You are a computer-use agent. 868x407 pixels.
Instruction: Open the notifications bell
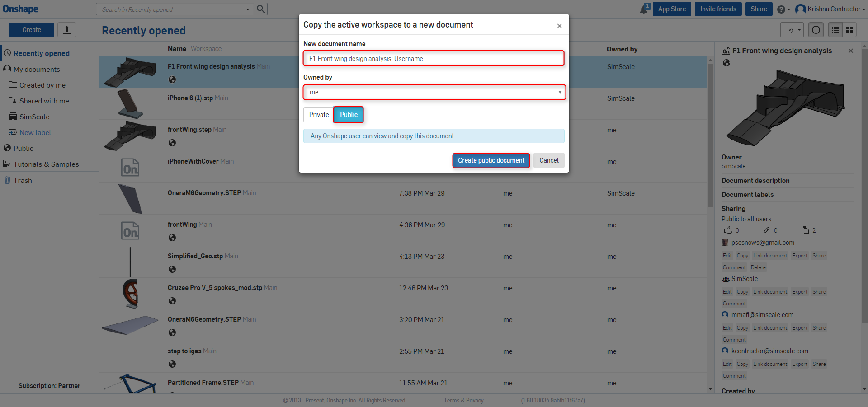645,9
